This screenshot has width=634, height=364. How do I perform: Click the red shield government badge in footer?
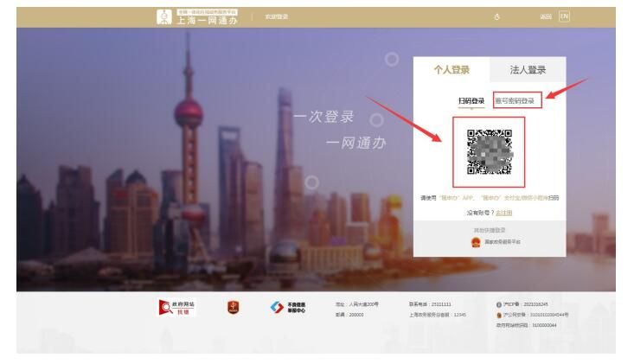coord(233,308)
